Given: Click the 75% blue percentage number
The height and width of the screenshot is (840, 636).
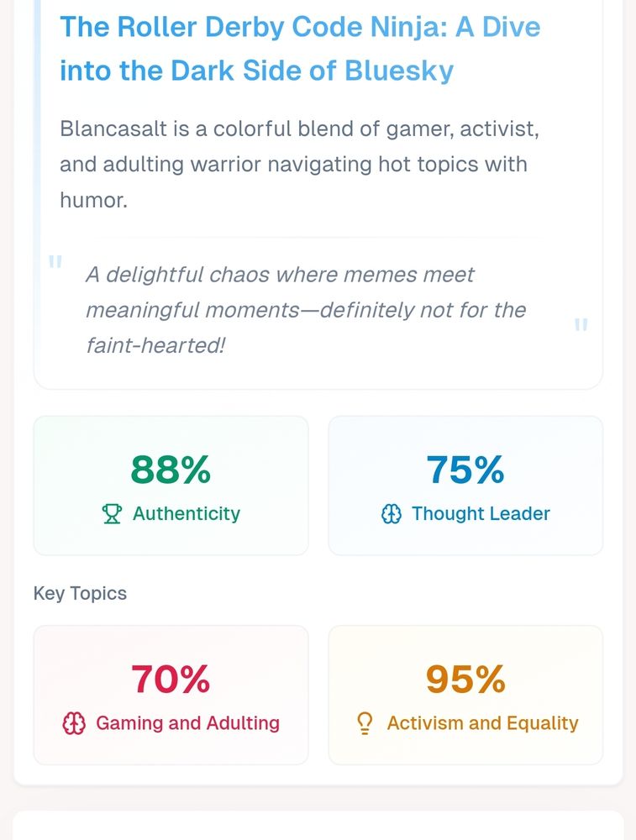Looking at the screenshot, I should point(465,470).
